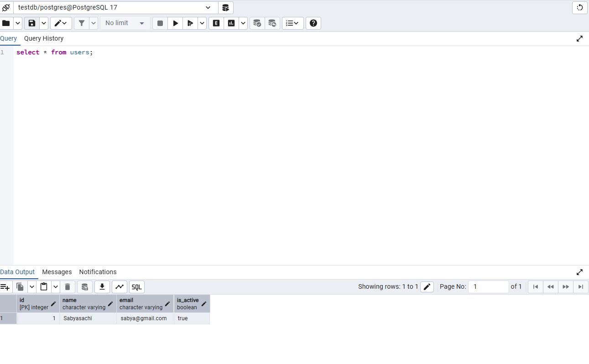Open the No limit rows dropdown
The image size is (589, 364).
[x=125, y=23]
